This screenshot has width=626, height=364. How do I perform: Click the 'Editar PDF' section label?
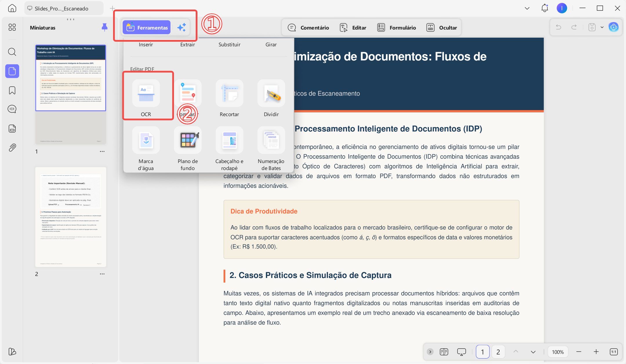coord(142,69)
